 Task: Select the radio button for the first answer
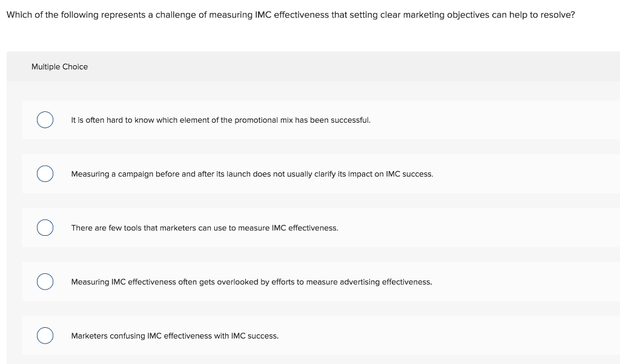pyautogui.click(x=45, y=120)
